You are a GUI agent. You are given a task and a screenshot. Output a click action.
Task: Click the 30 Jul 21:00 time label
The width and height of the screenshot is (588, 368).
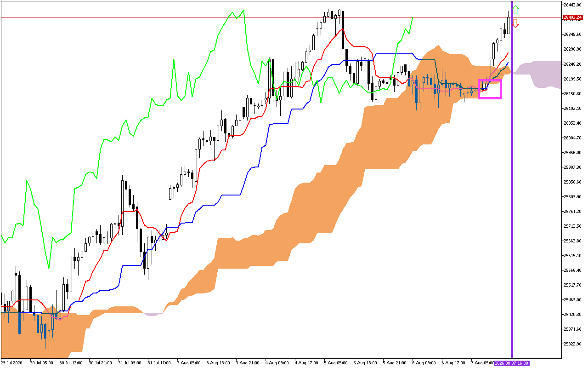tap(101, 363)
